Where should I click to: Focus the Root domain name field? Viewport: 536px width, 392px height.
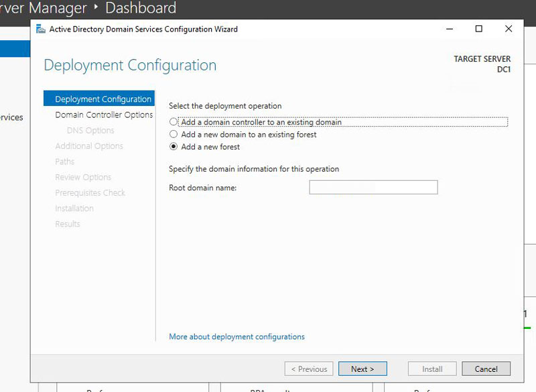[373, 187]
